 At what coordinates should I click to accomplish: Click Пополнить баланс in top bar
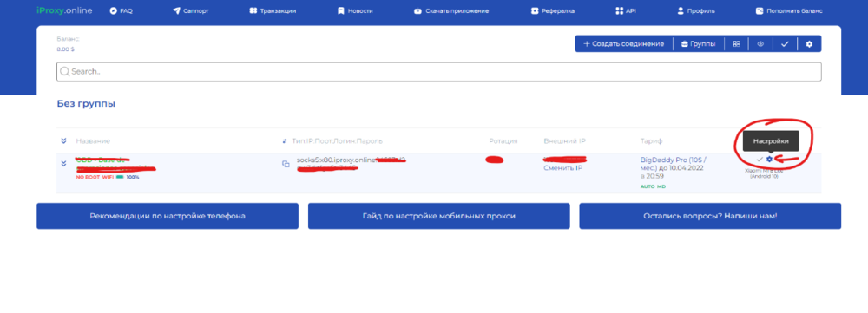(789, 10)
